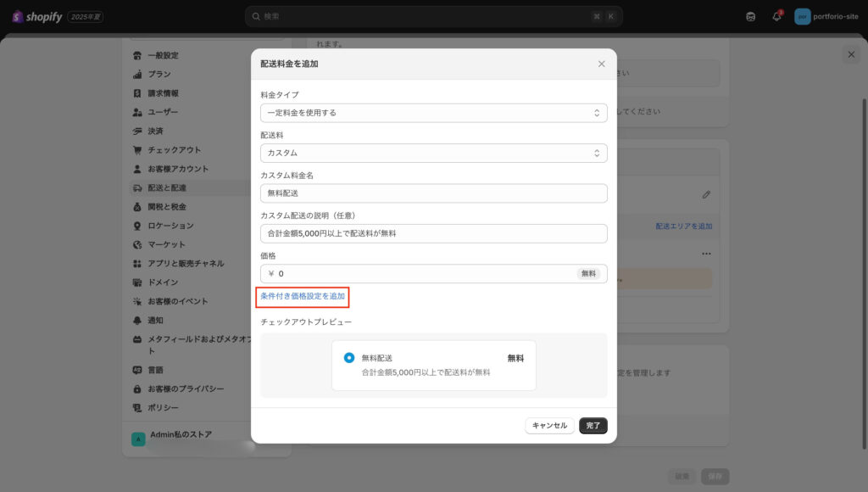Click the カスタム料金名 text field
Viewport: 868px width, 492px height.
[433, 193]
